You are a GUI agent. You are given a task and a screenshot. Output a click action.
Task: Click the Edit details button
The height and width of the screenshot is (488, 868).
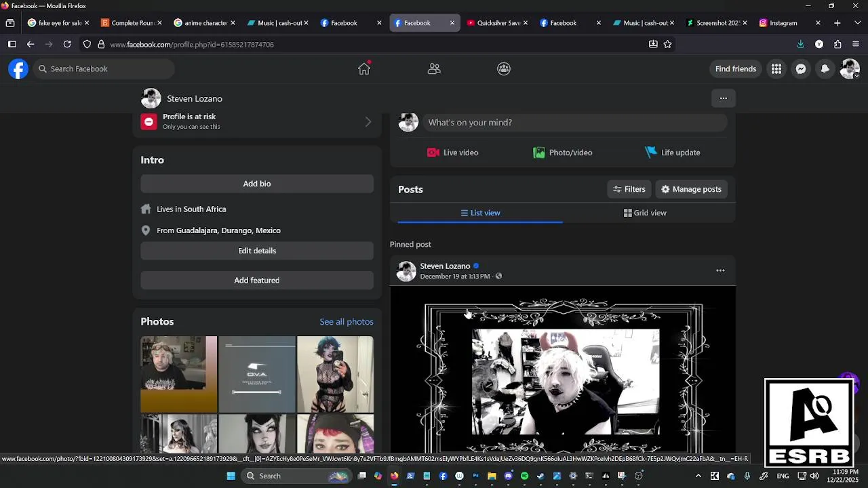pyautogui.click(x=257, y=251)
